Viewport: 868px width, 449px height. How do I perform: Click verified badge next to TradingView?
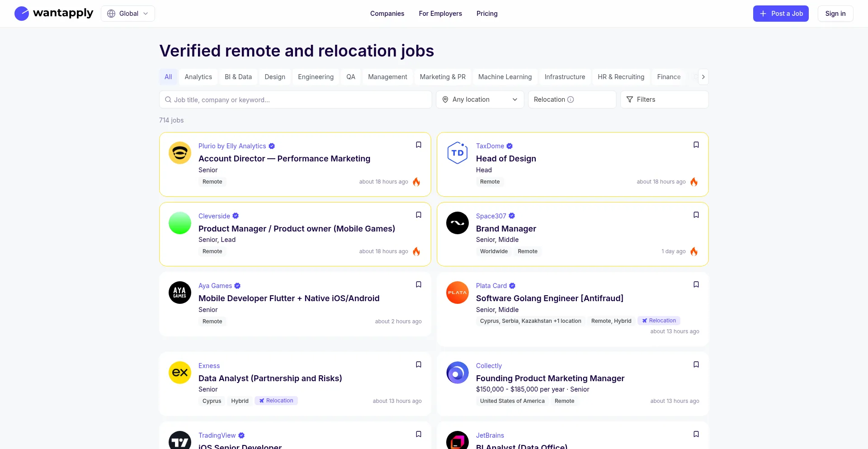(241, 435)
